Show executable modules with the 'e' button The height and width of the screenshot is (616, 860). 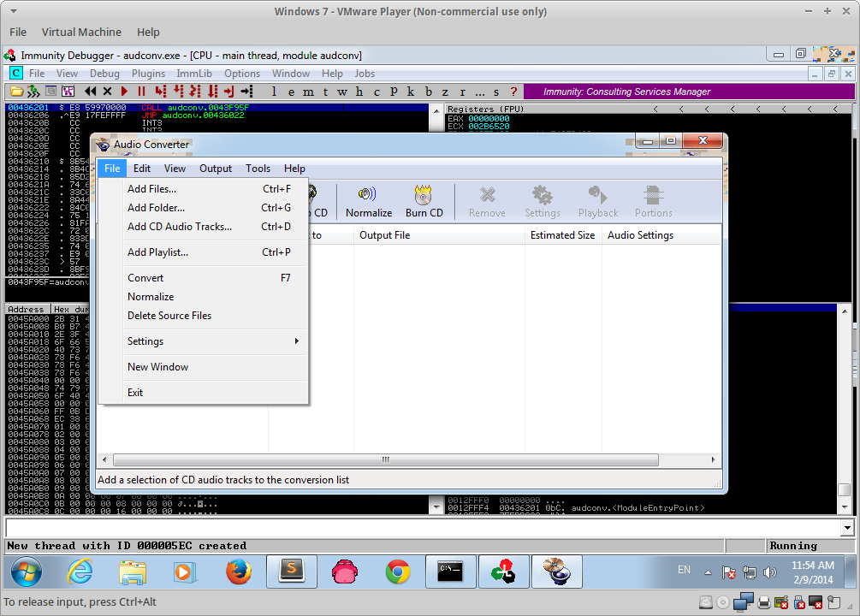pyautogui.click(x=291, y=92)
